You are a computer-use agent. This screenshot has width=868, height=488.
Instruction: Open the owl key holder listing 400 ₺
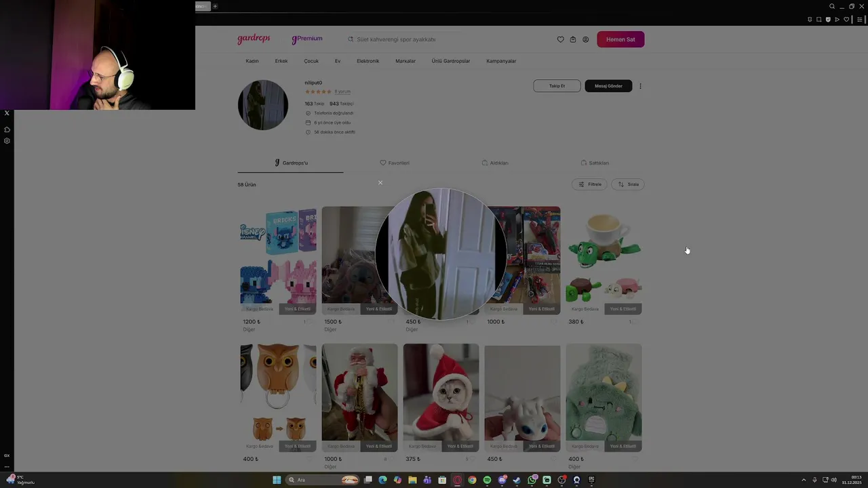[x=278, y=397]
